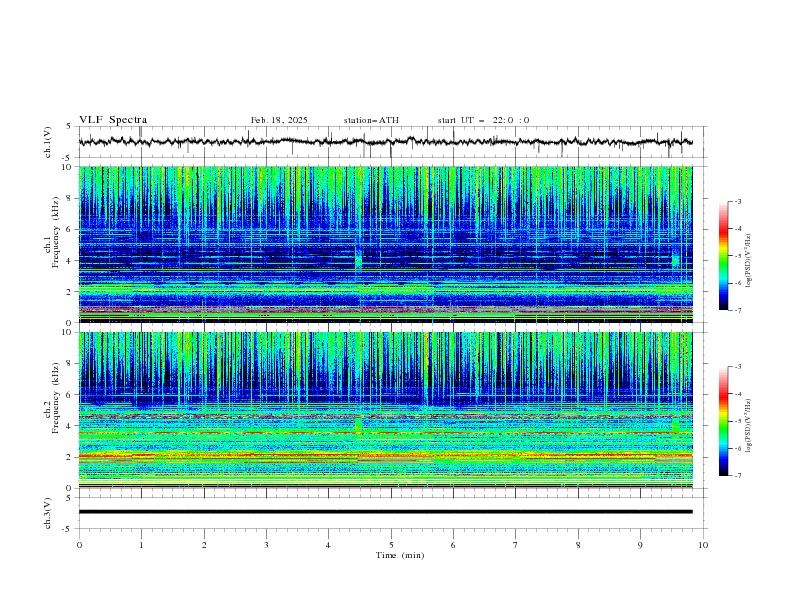Click the "ch.3(V)" axis label
Viewport: 792px width, 612px height.
pos(48,513)
